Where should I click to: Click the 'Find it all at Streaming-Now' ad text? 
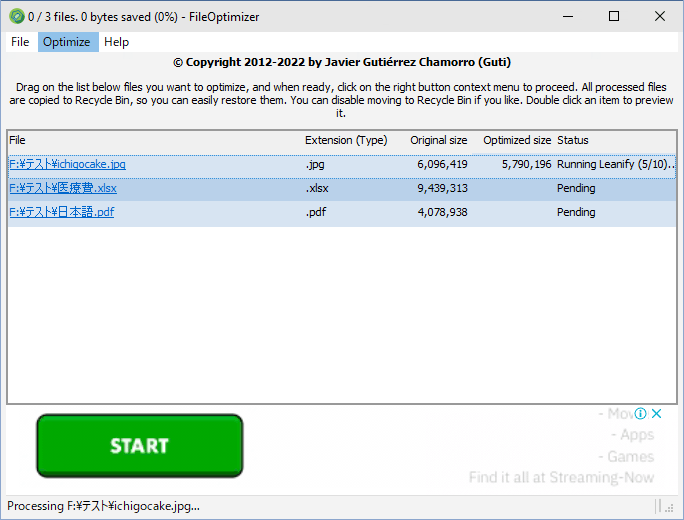tap(561, 477)
